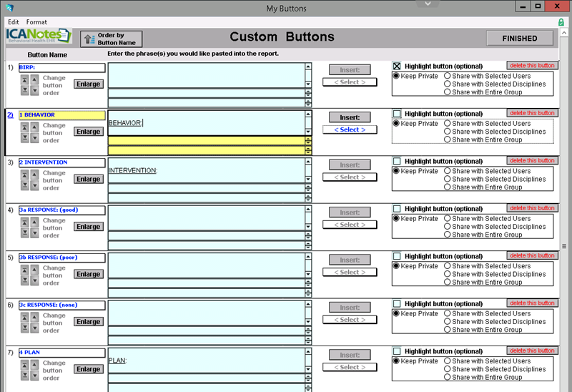The width and height of the screenshot is (572, 392).
Task: Move 2 INTERVENTION button to top
Action: pyautogui.click(x=24, y=175)
